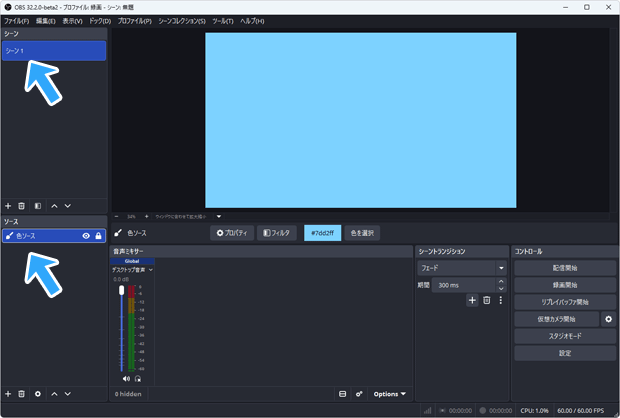Click the network signal status bar icon
Screen dimensions: 620x418
[x=427, y=410]
